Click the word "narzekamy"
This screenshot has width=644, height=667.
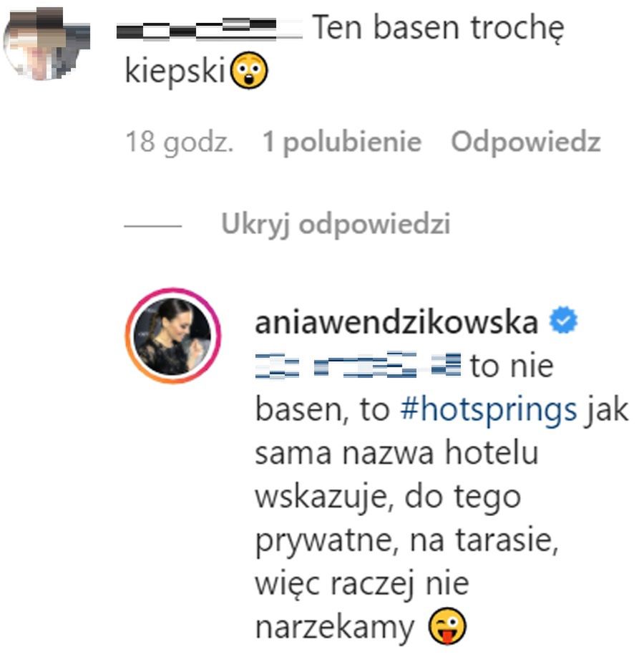pyautogui.click(x=334, y=628)
